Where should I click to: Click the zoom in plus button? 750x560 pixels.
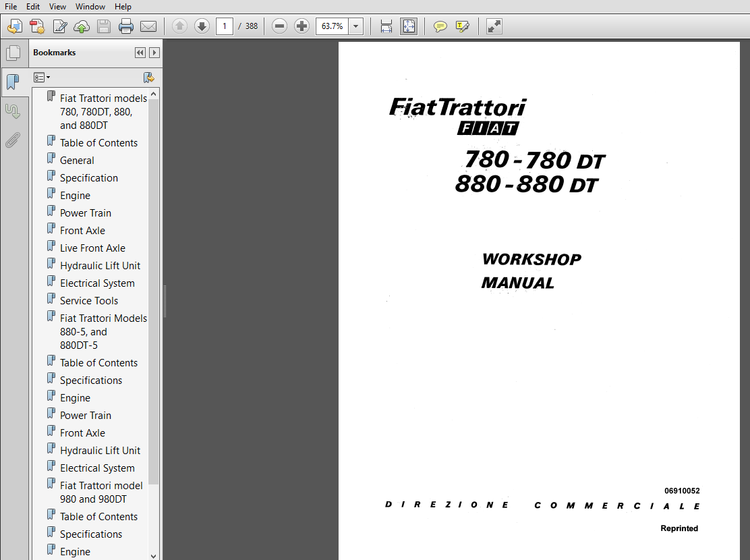301,26
